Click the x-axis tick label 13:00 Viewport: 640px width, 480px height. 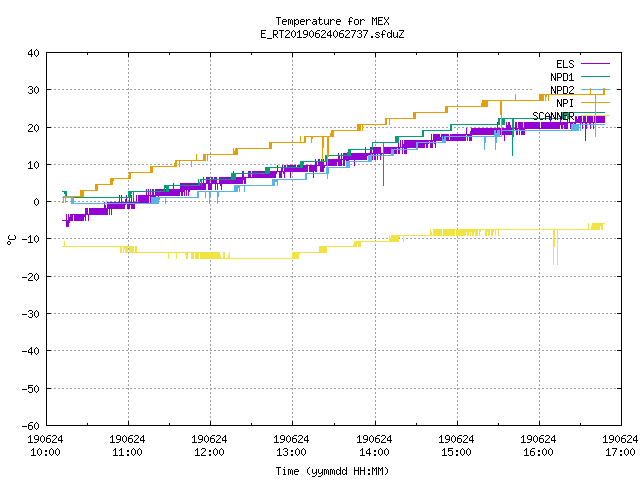pos(291,452)
